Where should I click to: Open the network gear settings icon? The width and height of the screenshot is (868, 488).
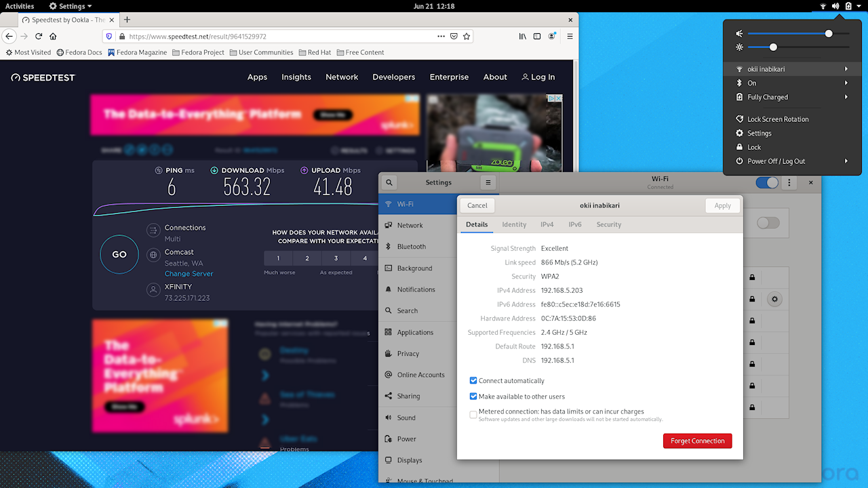(x=774, y=299)
